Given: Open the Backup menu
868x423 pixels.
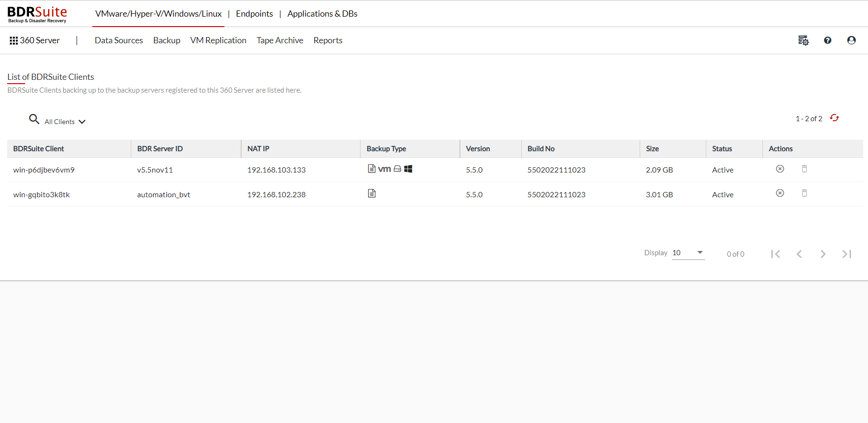Looking at the screenshot, I should click(x=166, y=40).
